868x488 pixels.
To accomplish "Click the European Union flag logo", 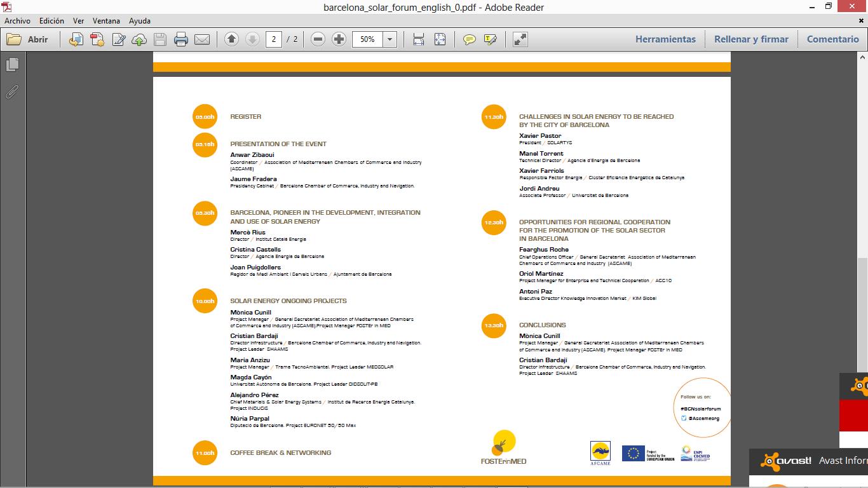I will pos(648,453).
